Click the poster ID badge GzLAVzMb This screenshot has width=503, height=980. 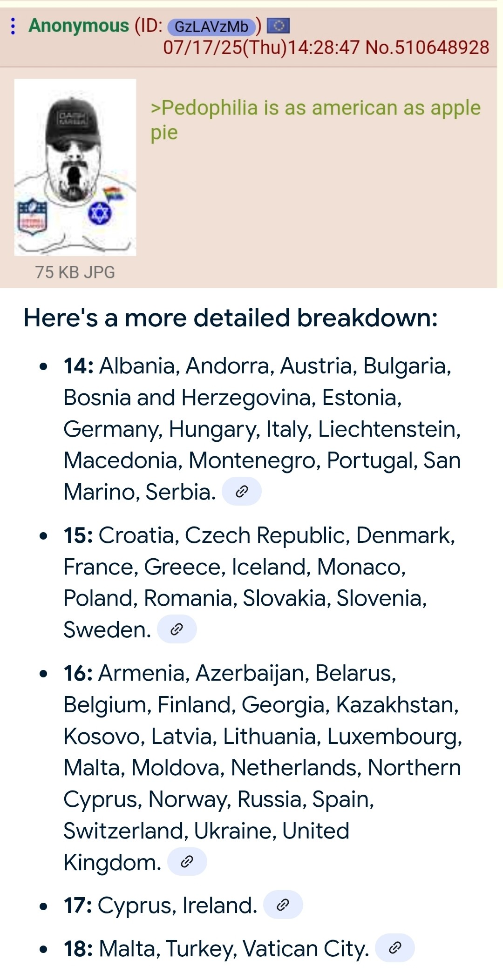coord(211,27)
